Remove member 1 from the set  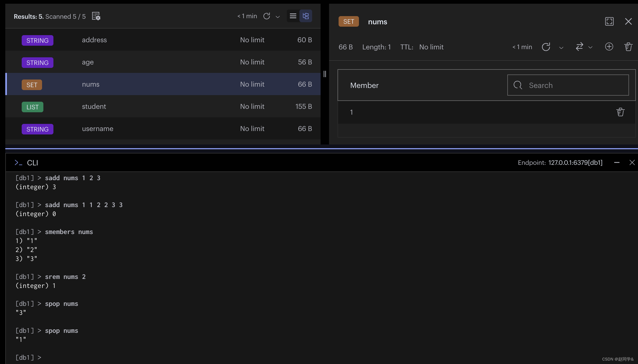click(x=620, y=112)
